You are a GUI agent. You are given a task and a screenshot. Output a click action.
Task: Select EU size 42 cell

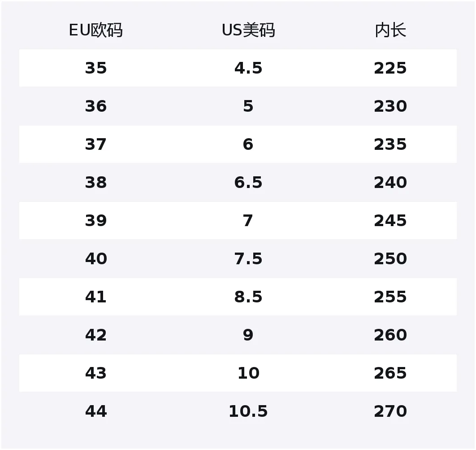[x=96, y=335]
